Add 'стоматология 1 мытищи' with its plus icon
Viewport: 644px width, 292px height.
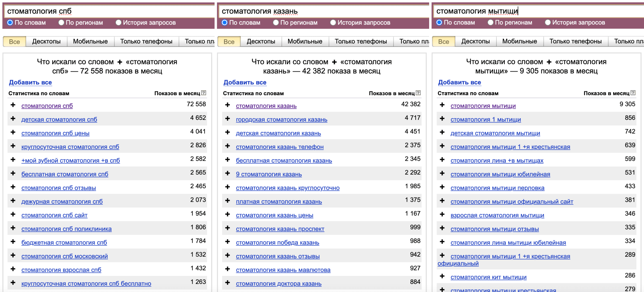click(442, 119)
